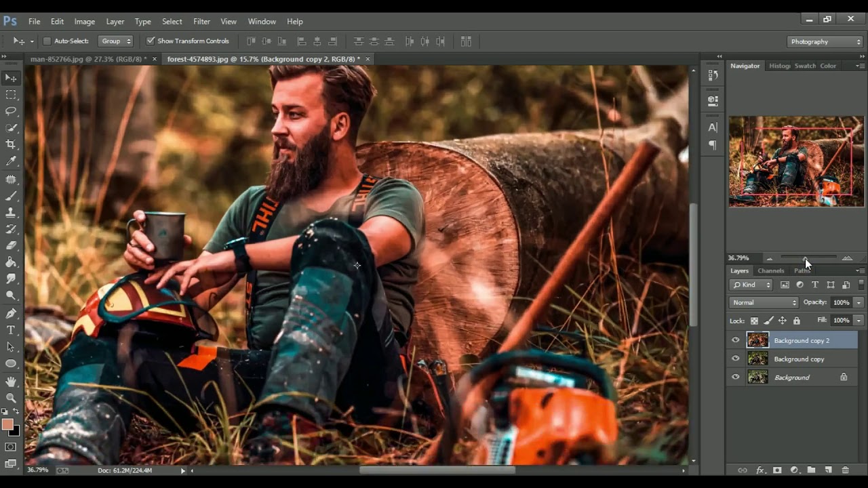
Task: Toggle visibility of Background copy layer
Action: click(x=736, y=359)
